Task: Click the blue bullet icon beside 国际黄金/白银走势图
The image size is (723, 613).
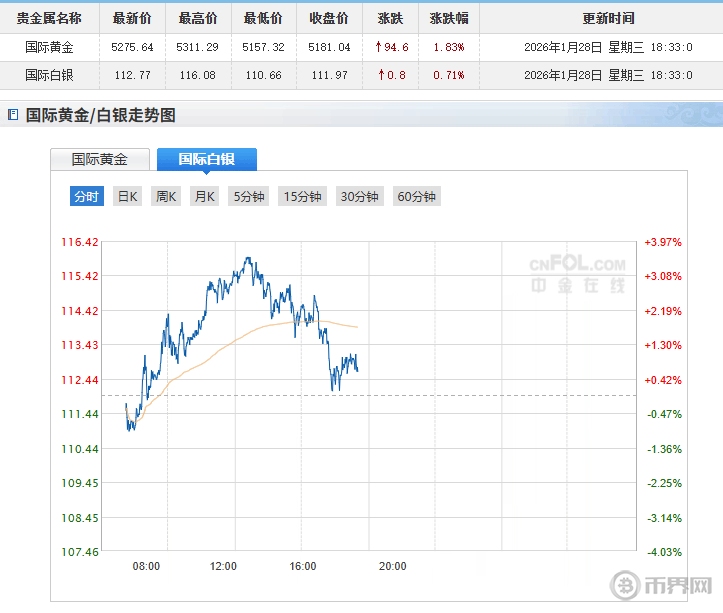Action: (x=12, y=116)
